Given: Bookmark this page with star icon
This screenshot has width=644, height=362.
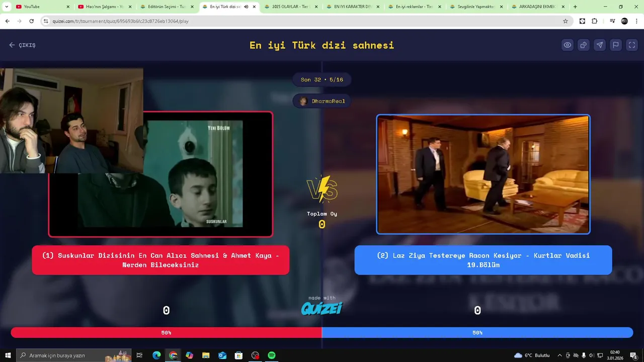Looking at the screenshot, I should click(x=566, y=21).
